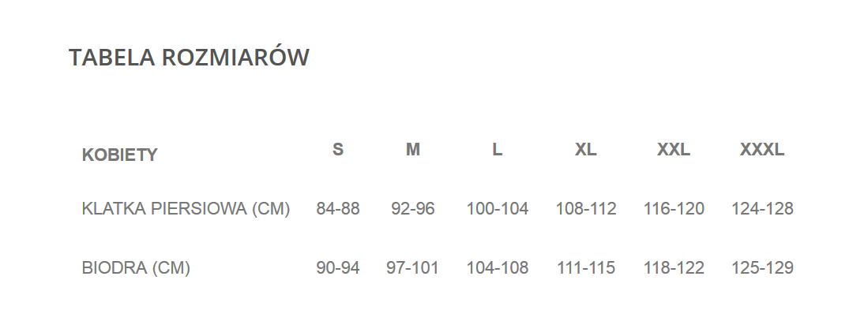
Task: Select the 92-96 chest measurement value
Action: click(x=413, y=209)
